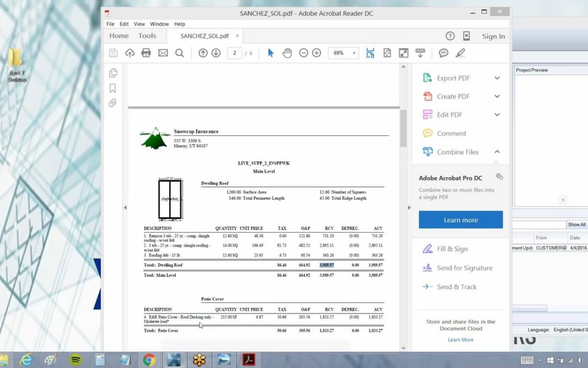
Task: Activate the Hand pan tool
Action: pyautogui.click(x=287, y=53)
